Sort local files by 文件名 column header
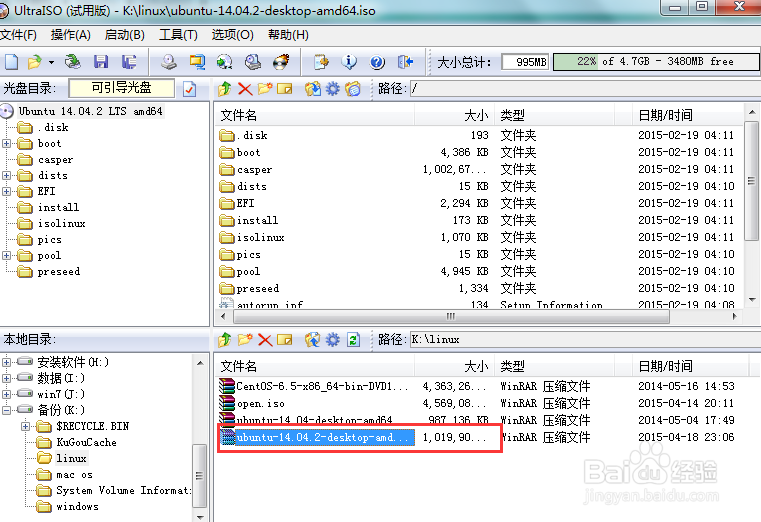The width and height of the screenshot is (761, 522). [314, 366]
